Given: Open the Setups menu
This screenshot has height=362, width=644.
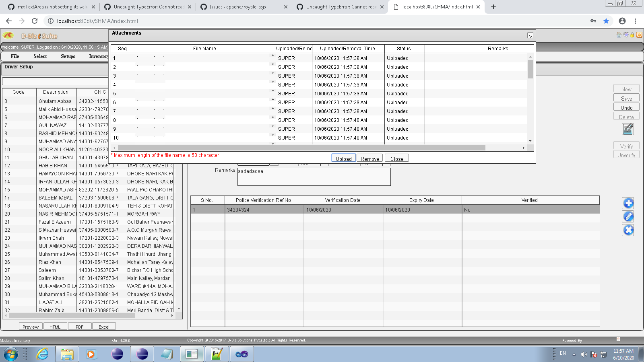Looking at the screenshot, I should tap(68, 56).
